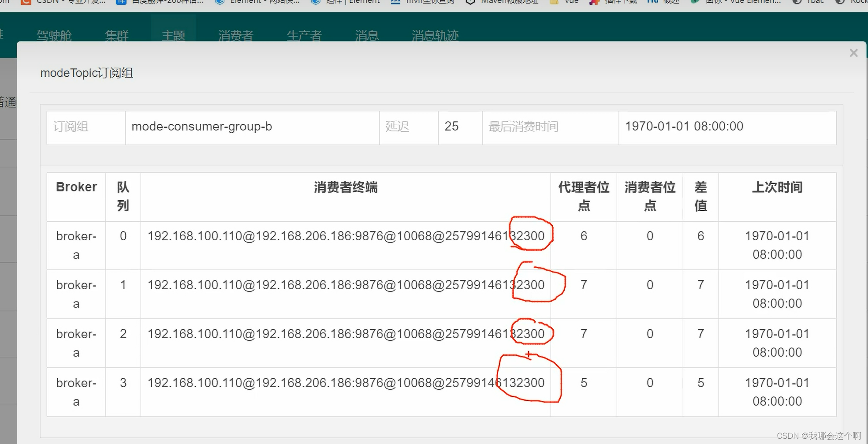The width and height of the screenshot is (868, 444).
Task: Select consumer client address in queue 3 row
Action: tap(346, 383)
